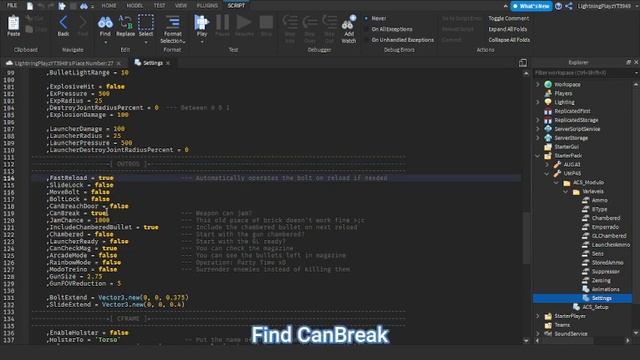Image resolution: width=640 pixels, height=360 pixels.
Task: Click the help icon beside What's New
Action: (x=558, y=6)
